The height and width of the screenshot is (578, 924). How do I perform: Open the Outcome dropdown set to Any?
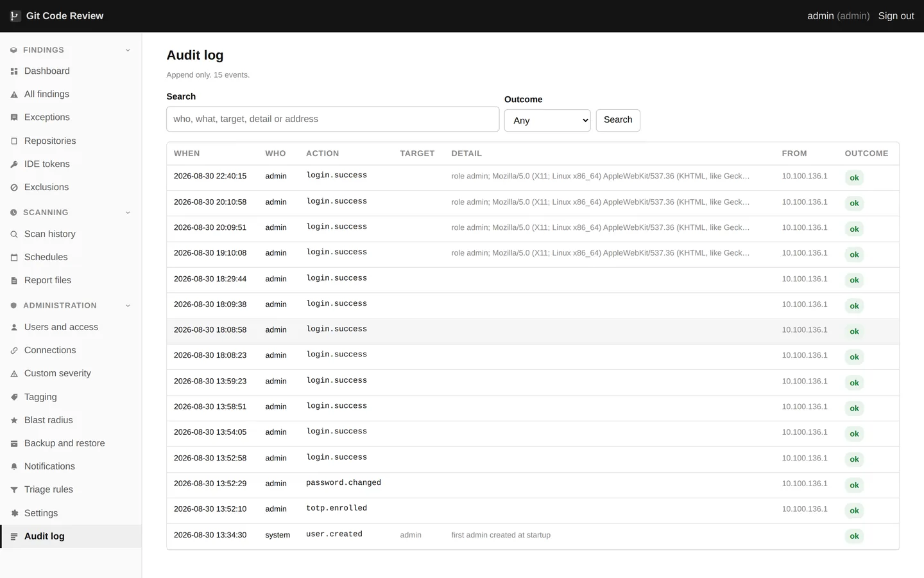click(x=547, y=121)
